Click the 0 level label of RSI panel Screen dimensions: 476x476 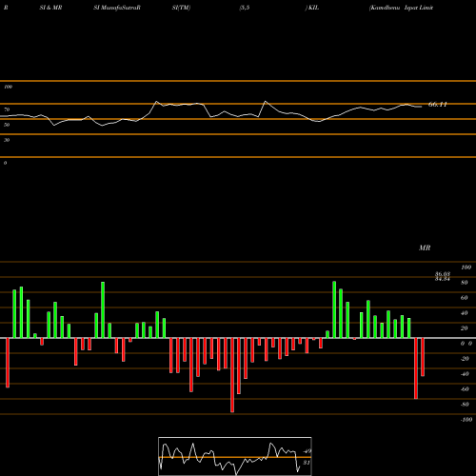(5, 163)
